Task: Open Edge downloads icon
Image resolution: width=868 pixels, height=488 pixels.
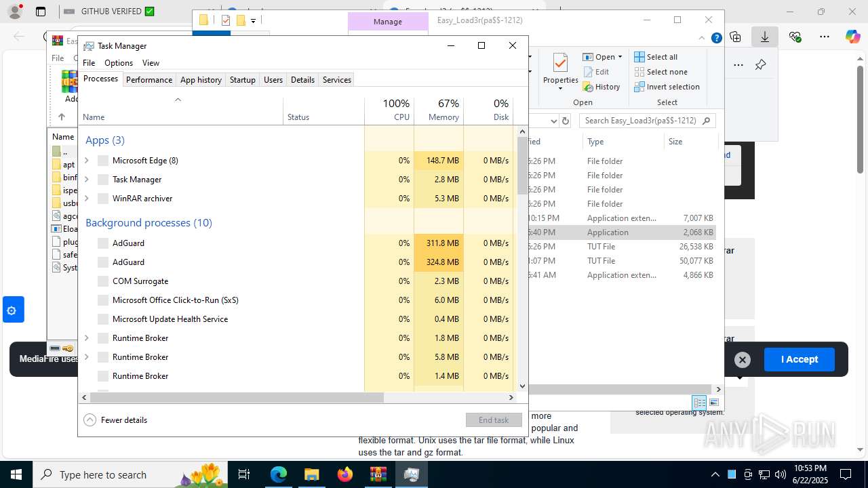Action: [765, 37]
